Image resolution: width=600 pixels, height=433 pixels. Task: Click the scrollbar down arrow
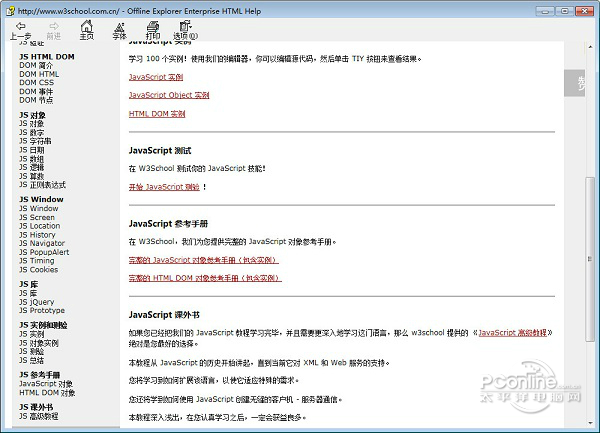(590, 423)
